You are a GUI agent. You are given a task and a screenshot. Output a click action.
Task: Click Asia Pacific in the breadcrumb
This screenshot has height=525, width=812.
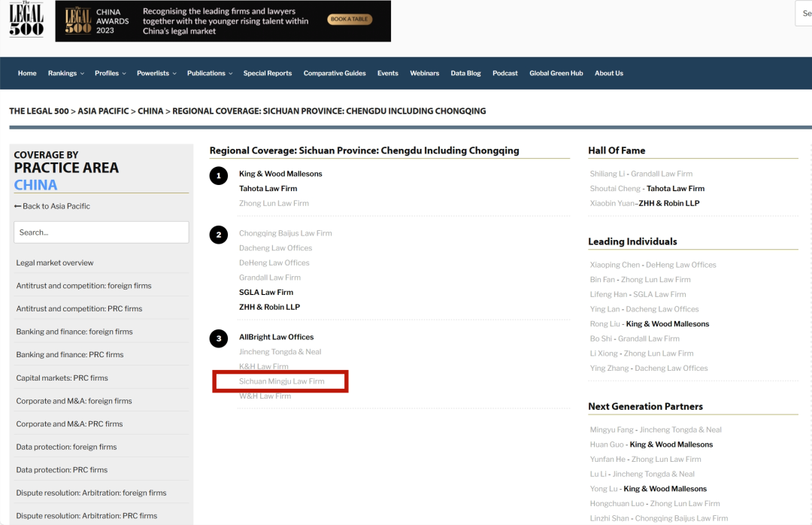coord(103,111)
